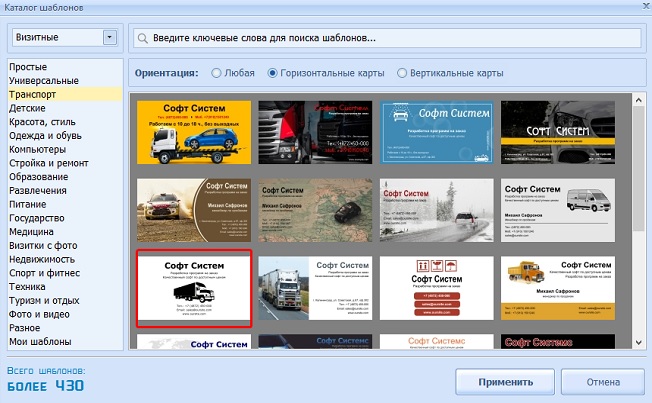Choose the highway truck photo template

click(315, 288)
